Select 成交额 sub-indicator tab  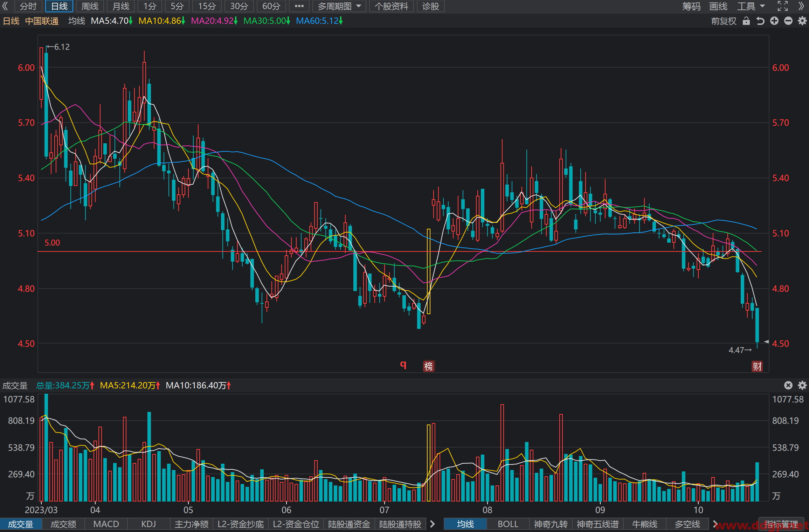click(x=63, y=524)
